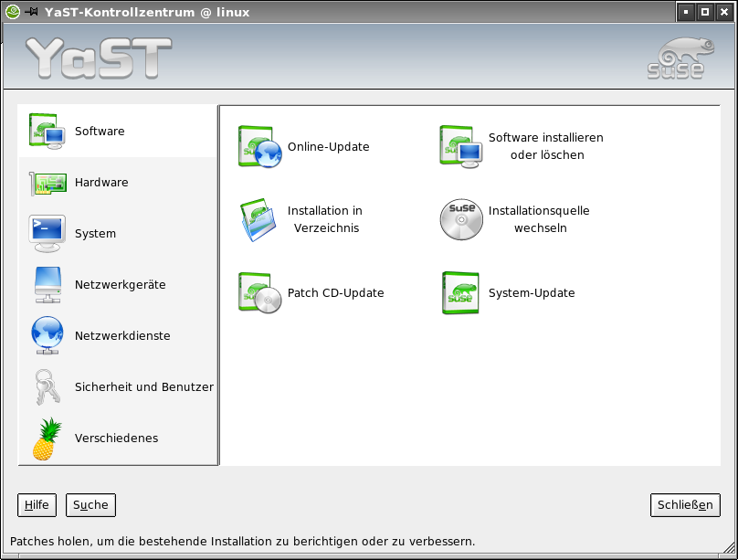738x560 pixels.
Task: Launch the Installation in Verzeichnis icon
Action: (258, 220)
